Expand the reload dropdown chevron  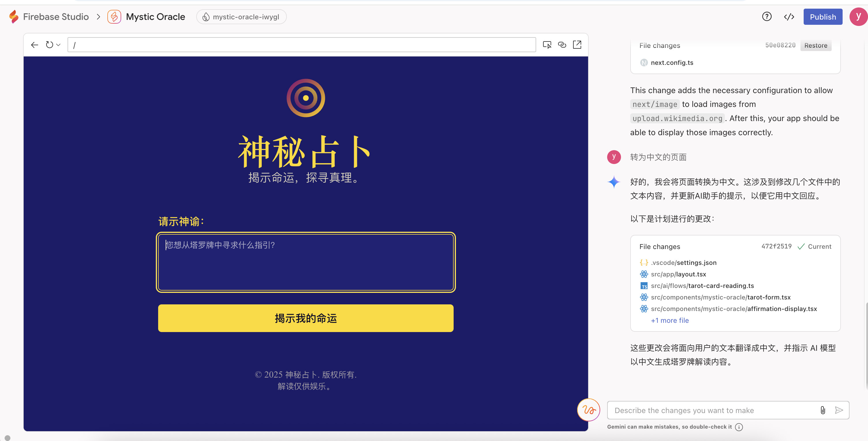coord(58,44)
